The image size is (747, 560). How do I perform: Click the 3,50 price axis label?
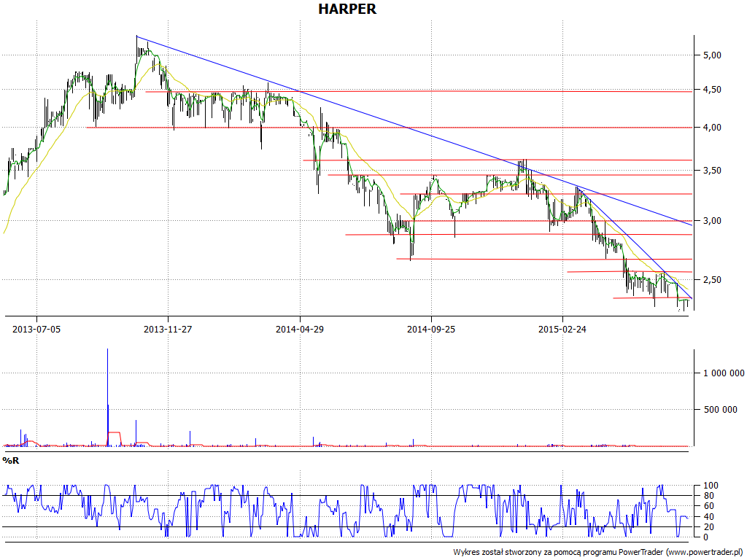(x=712, y=171)
